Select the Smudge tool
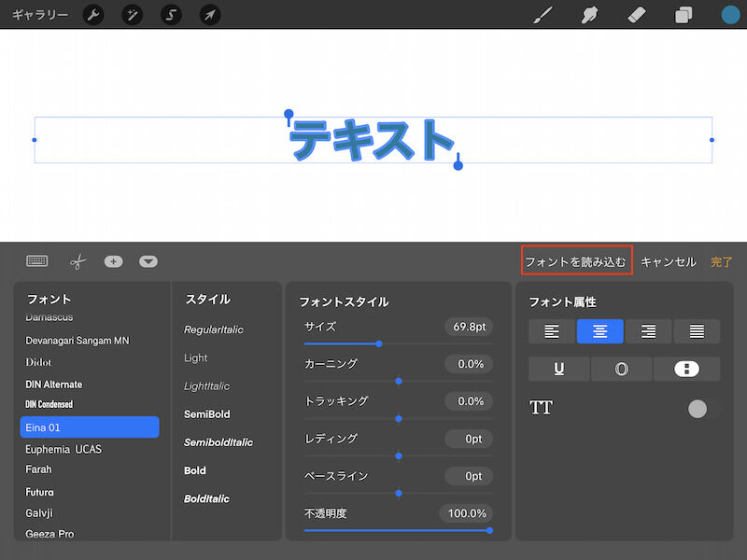747x560 pixels. 590,15
